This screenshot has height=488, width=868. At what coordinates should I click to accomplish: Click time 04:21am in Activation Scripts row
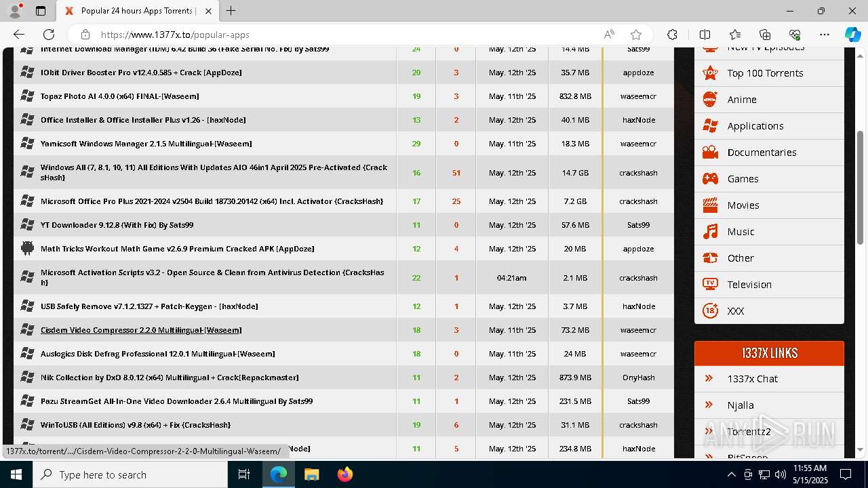(x=512, y=278)
